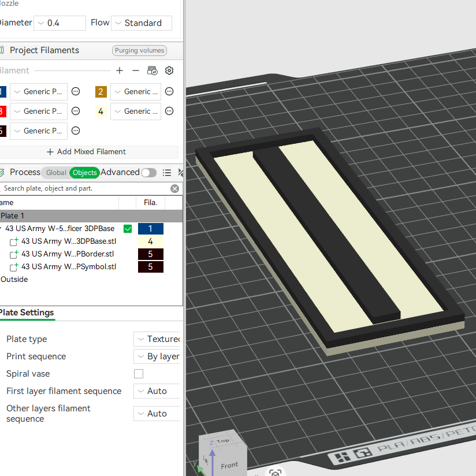Select the 43 US Army 3DPBase object
The image size is (476, 476).
(60, 229)
